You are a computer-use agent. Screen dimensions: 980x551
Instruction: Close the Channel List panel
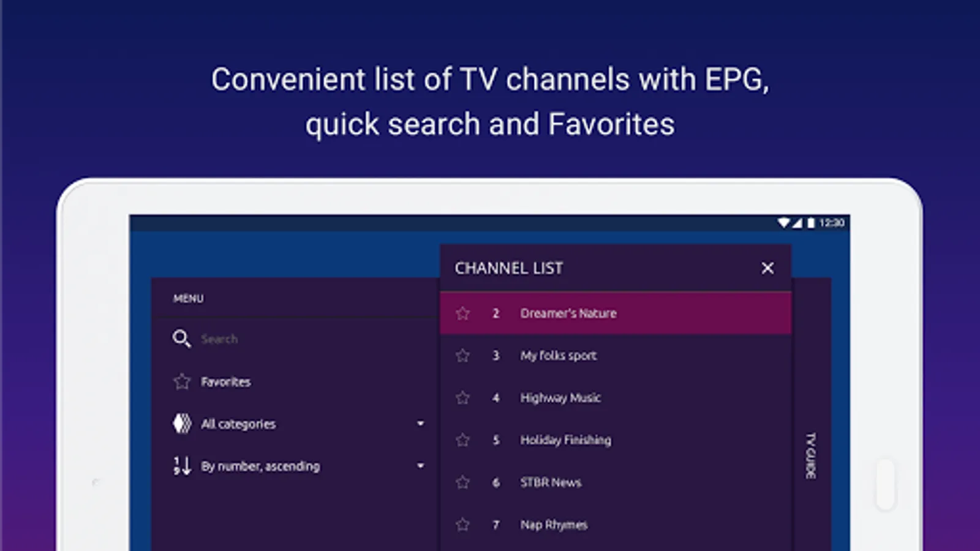click(767, 268)
